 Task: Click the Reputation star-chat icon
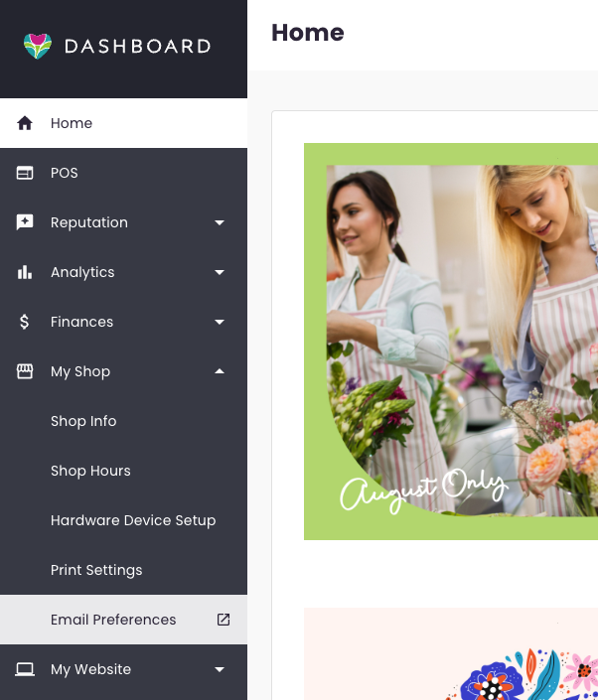tap(25, 222)
